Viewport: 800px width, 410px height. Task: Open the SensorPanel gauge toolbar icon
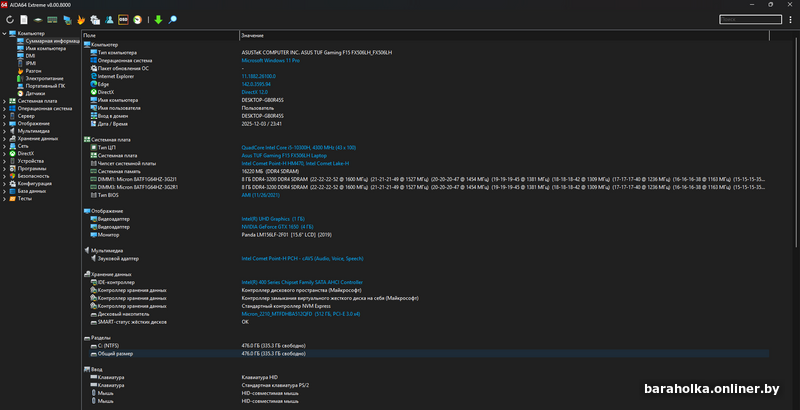click(137, 20)
